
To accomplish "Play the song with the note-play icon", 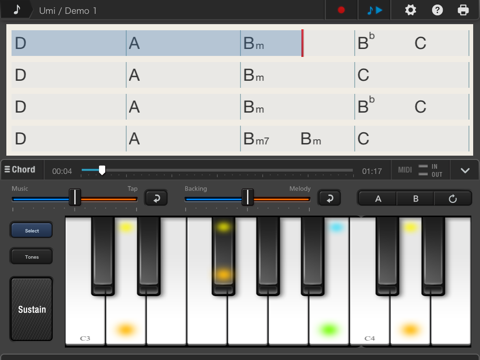I will pos(374,10).
